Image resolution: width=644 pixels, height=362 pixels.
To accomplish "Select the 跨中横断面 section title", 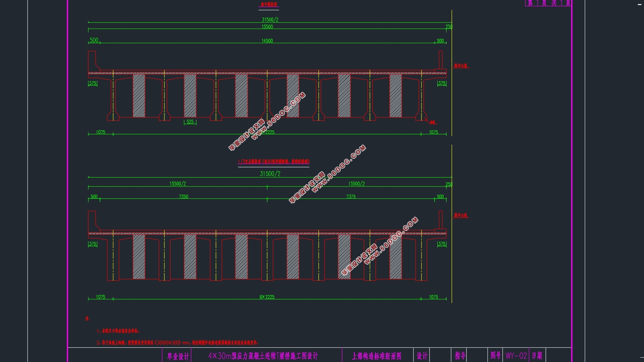I will [269, 5].
